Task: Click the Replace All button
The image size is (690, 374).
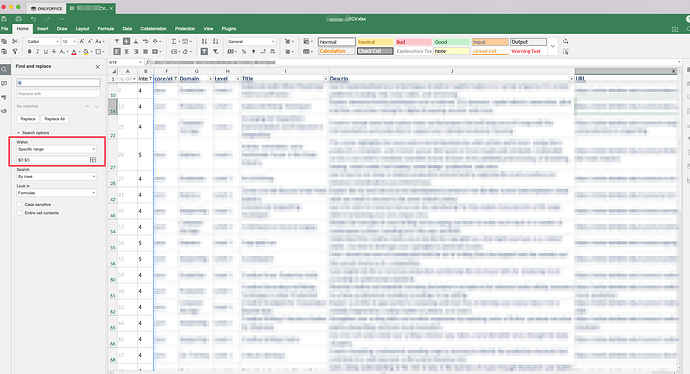Action: coord(55,119)
